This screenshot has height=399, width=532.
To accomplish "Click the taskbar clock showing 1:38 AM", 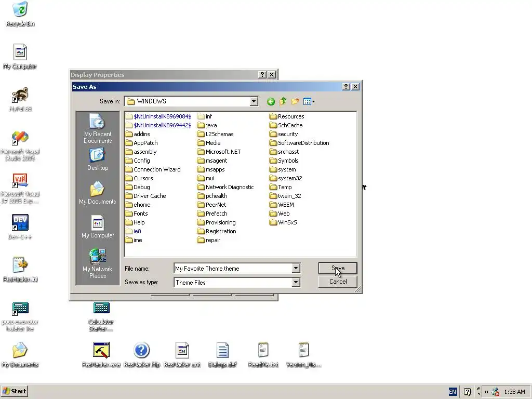I will [x=514, y=392].
